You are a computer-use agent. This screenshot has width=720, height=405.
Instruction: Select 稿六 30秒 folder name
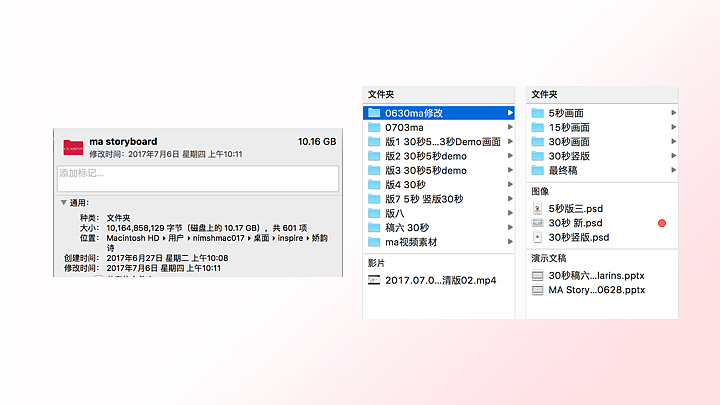tap(407, 227)
